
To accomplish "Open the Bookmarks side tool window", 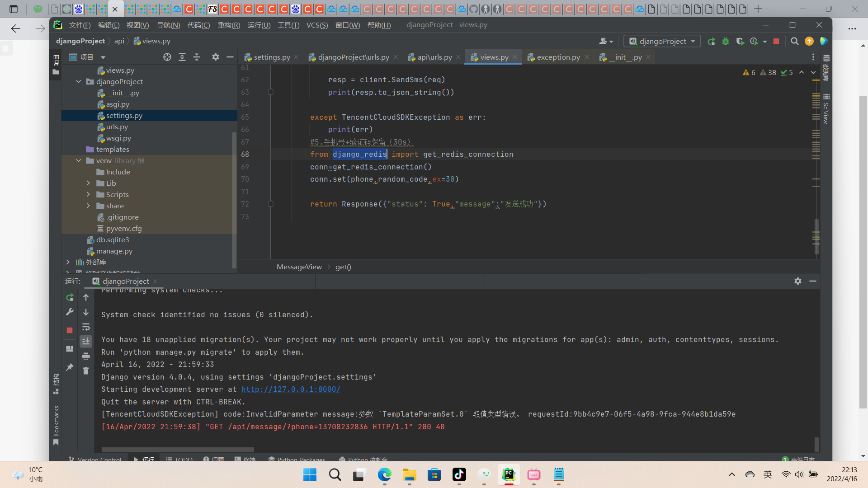I will coord(56,425).
